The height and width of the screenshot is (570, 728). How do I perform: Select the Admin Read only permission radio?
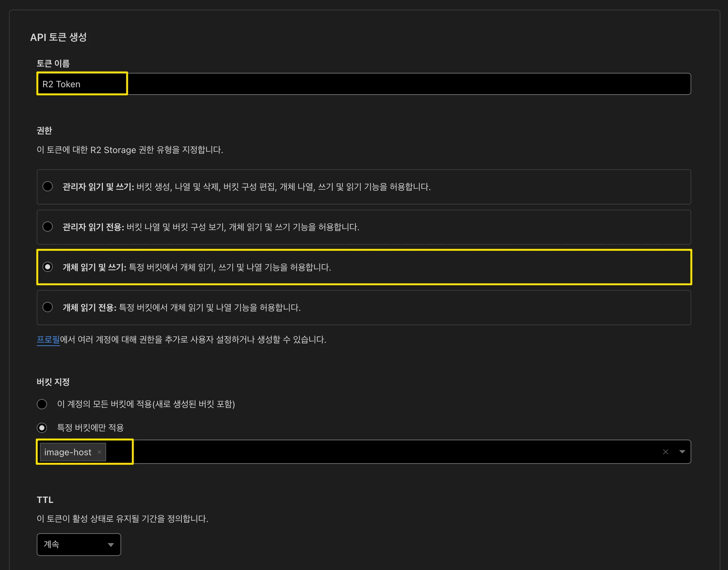tap(48, 227)
